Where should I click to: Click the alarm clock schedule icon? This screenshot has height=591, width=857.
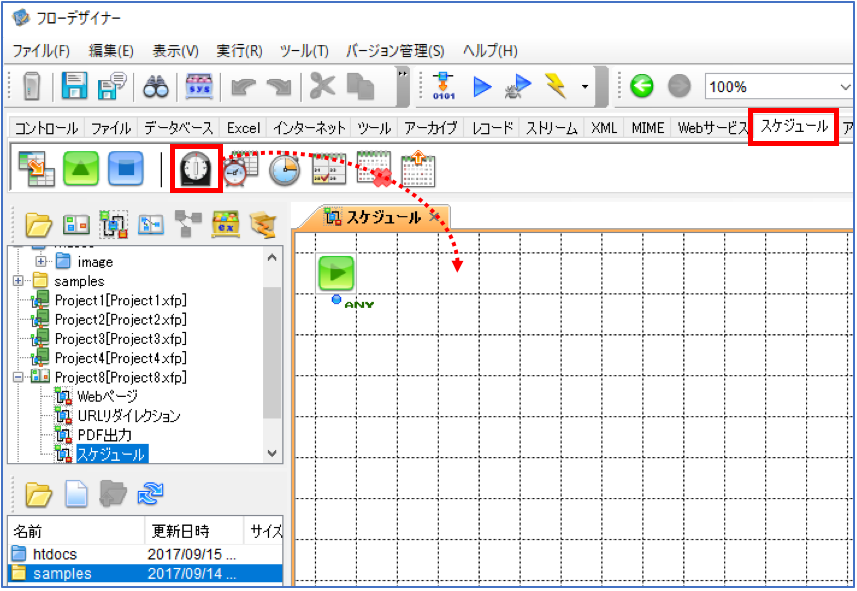240,169
